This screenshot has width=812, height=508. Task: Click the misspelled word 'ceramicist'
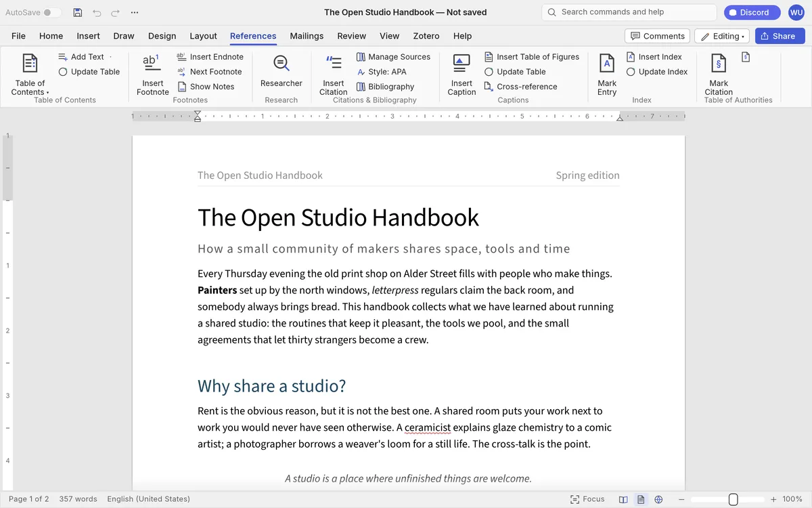(x=428, y=427)
